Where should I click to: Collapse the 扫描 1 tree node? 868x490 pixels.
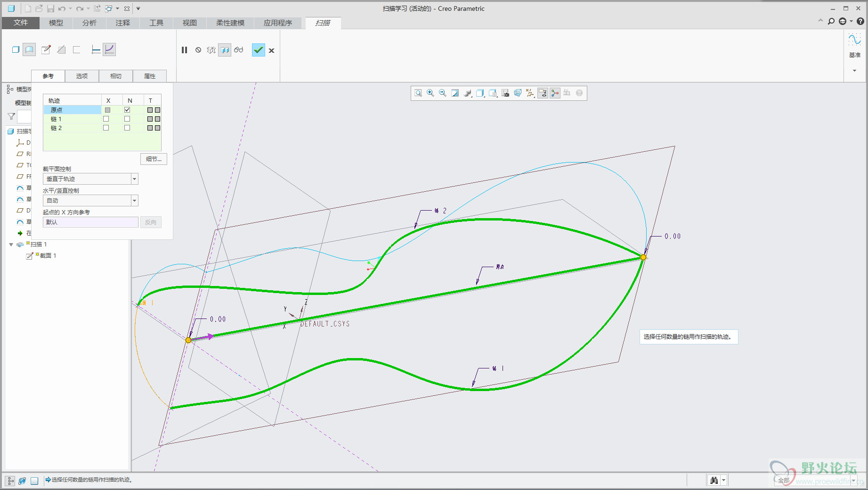pyautogui.click(x=11, y=245)
